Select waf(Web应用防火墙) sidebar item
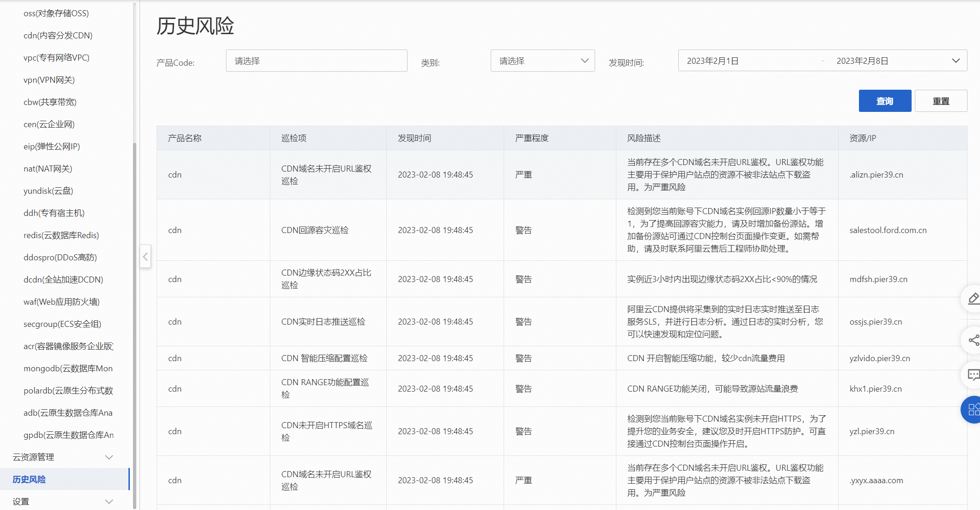 click(62, 302)
